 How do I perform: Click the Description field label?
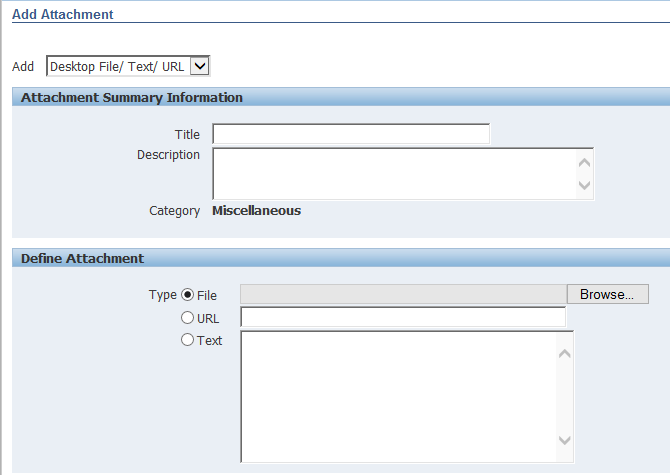click(x=168, y=155)
